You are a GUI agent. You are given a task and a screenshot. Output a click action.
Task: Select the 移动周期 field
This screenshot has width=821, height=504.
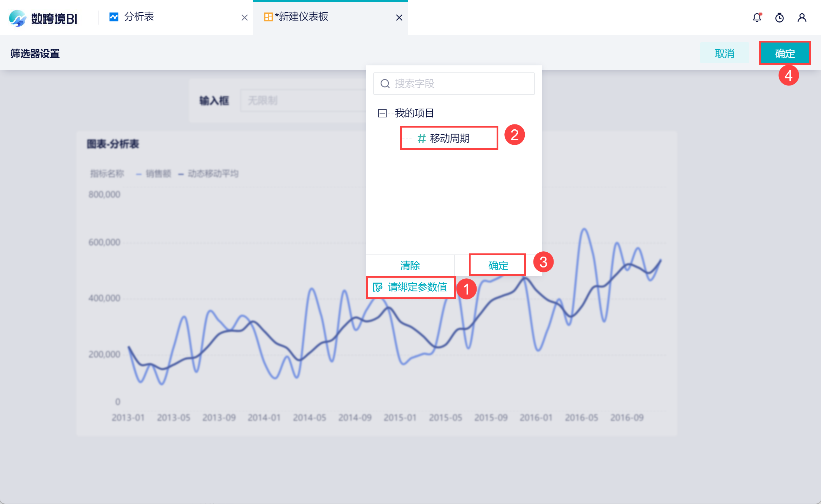449,138
